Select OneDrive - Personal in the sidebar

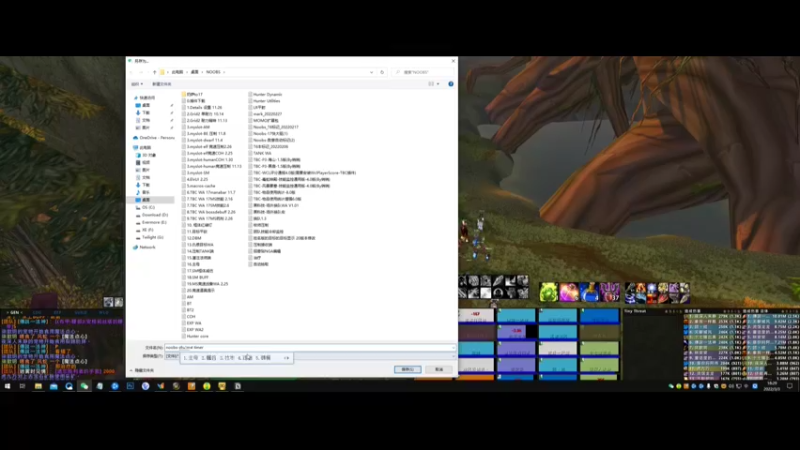pyautogui.click(x=154, y=138)
